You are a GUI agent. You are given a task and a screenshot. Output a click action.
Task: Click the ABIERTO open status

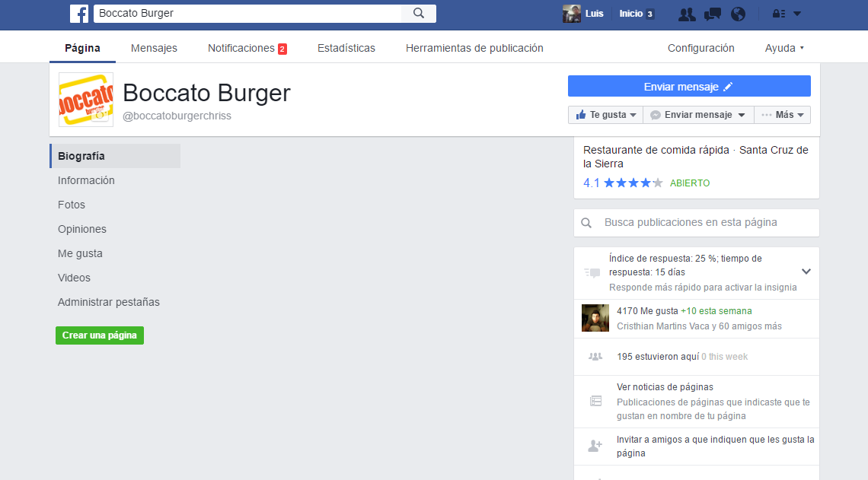click(x=690, y=183)
